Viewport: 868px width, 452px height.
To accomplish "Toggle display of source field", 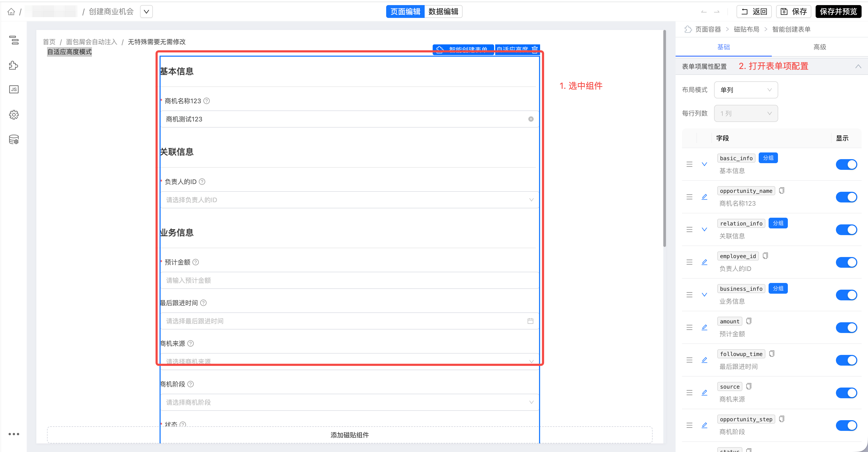I will 846,393.
